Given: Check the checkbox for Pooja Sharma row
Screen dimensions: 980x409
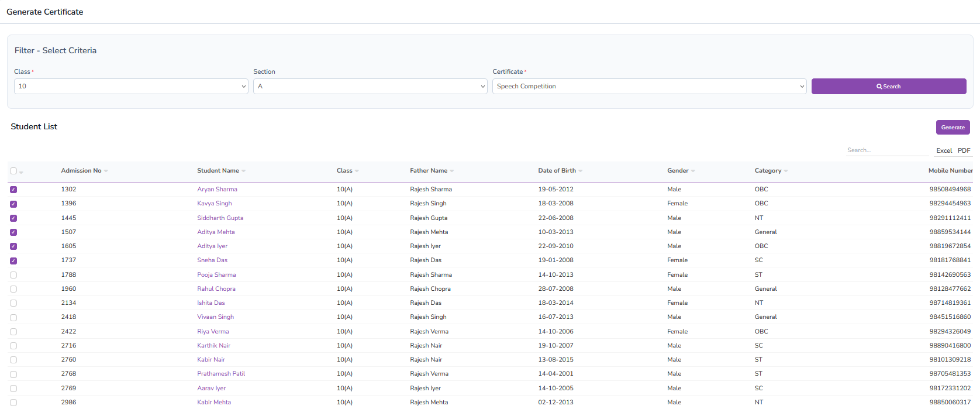Looking at the screenshot, I should point(13,275).
